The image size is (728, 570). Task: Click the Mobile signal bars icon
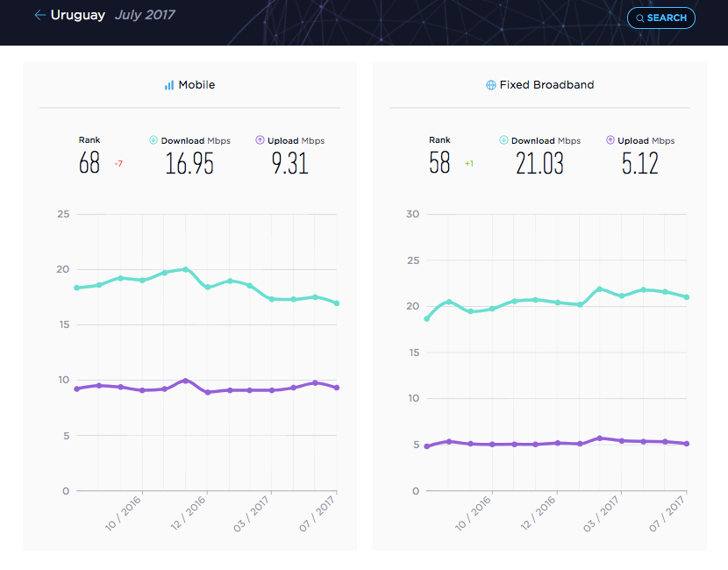tap(169, 85)
